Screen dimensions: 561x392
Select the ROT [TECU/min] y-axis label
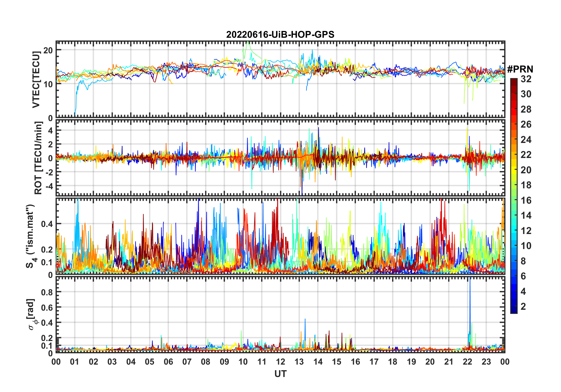[38, 158]
